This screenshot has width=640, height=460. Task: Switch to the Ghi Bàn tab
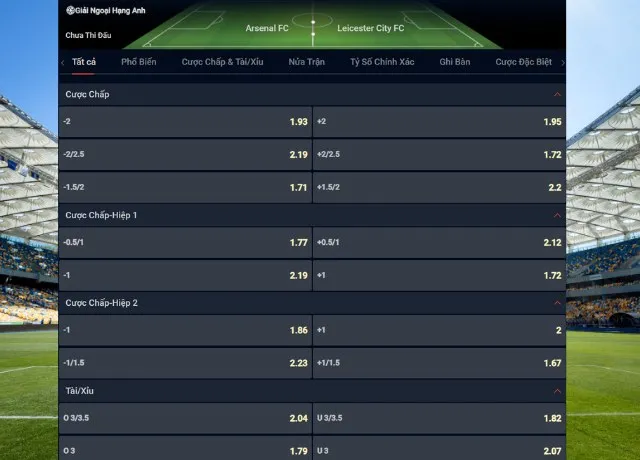click(455, 62)
